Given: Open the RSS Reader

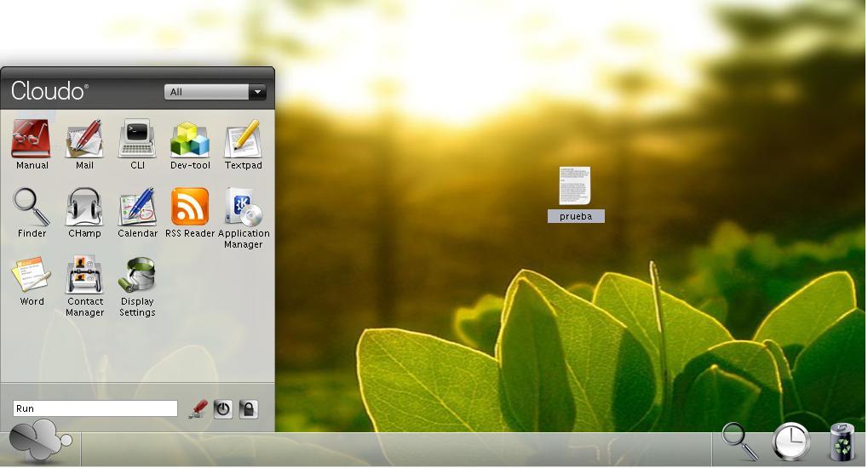Looking at the screenshot, I should (x=190, y=208).
